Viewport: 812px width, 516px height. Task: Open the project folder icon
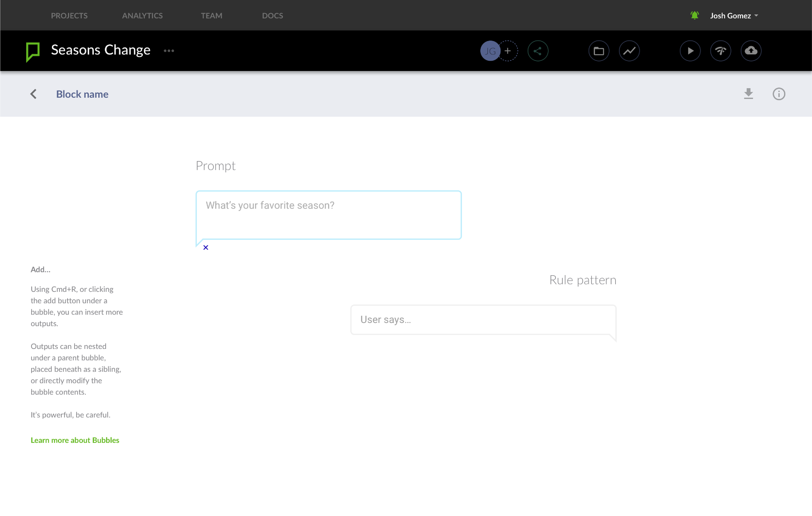(599, 51)
